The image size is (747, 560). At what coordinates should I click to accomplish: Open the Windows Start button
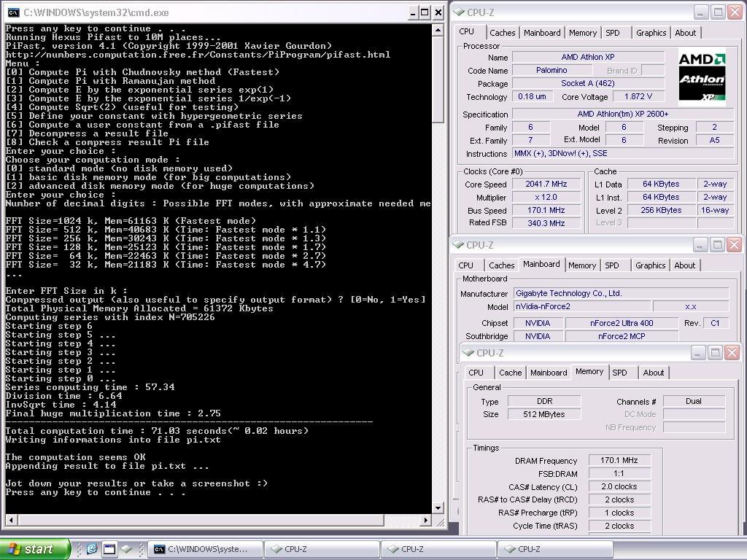tap(35, 549)
